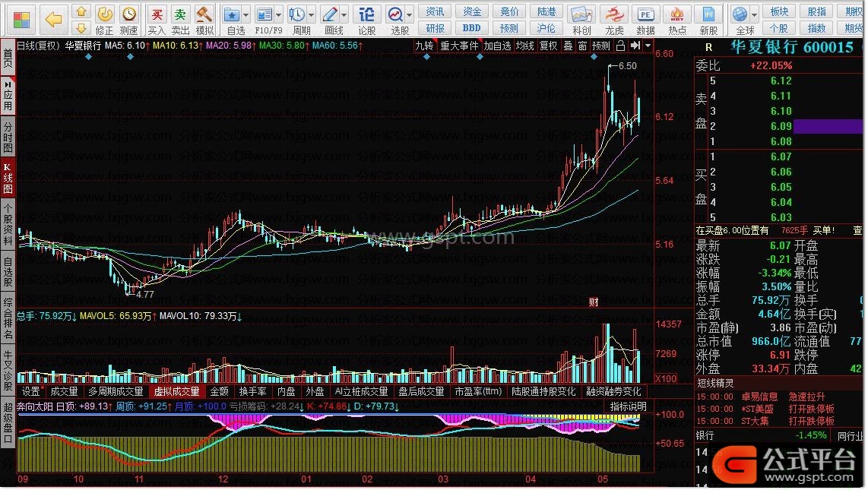Image resolution: width=868 pixels, height=490 pixels.
Task: Toggle the 预测 forecast in chart header
Action: pyautogui.click(x=601, y=46)
